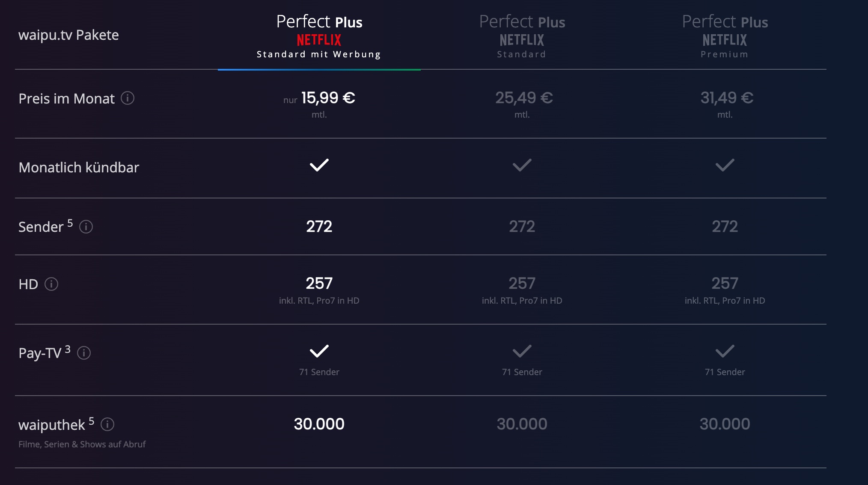Click the 31,49 € Premium price

[727, 98]
